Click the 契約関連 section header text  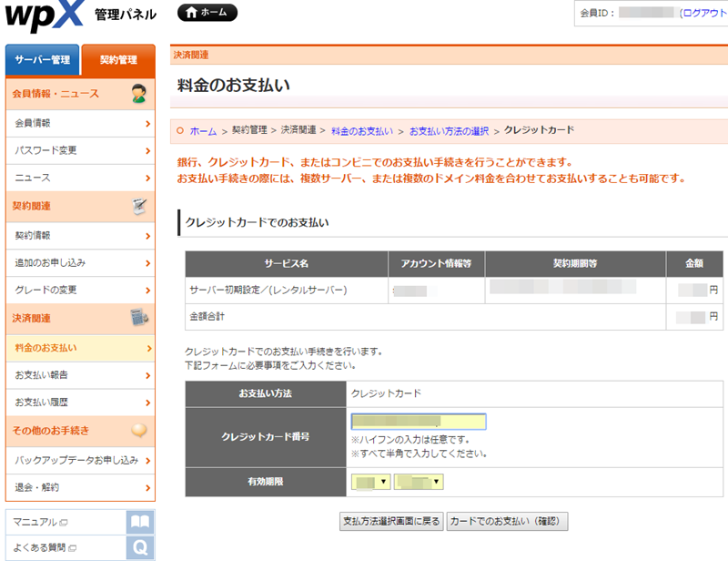[31, 206]
